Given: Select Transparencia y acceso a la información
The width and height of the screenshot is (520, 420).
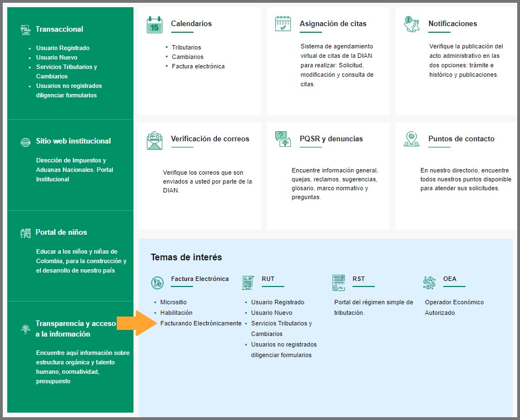Looking at the screenshot, I should (76, 329).
